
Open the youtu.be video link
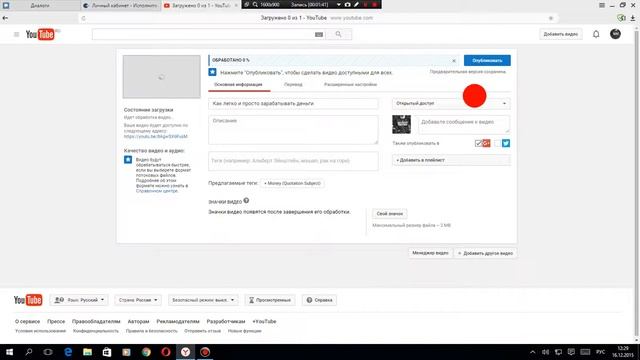point(156,136)
